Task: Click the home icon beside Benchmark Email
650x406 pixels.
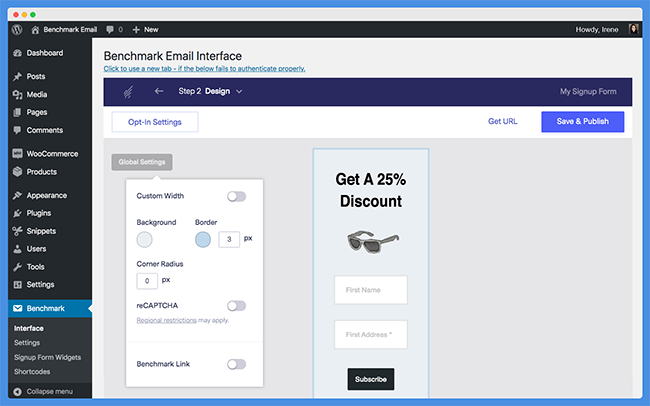Action: pyautogui.click(x=35, y=29)
